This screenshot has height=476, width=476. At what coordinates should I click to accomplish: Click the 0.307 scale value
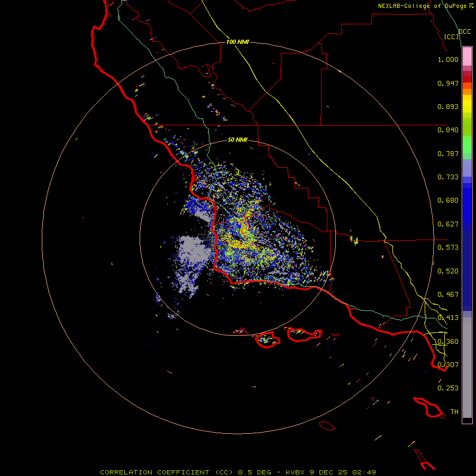pyautogui.click(x=448, y=365)
